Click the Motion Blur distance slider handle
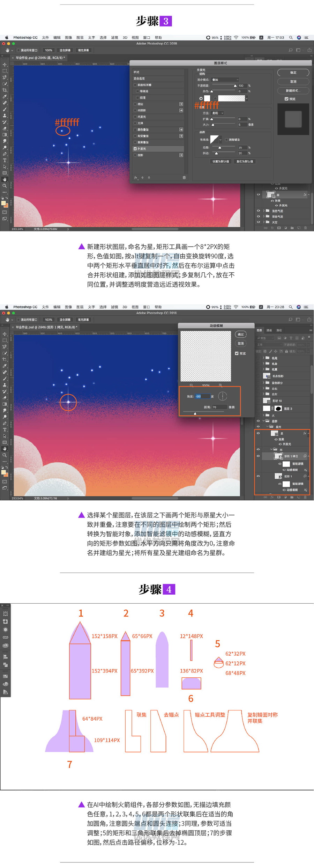The image size is (314, 868). [195, 413]
